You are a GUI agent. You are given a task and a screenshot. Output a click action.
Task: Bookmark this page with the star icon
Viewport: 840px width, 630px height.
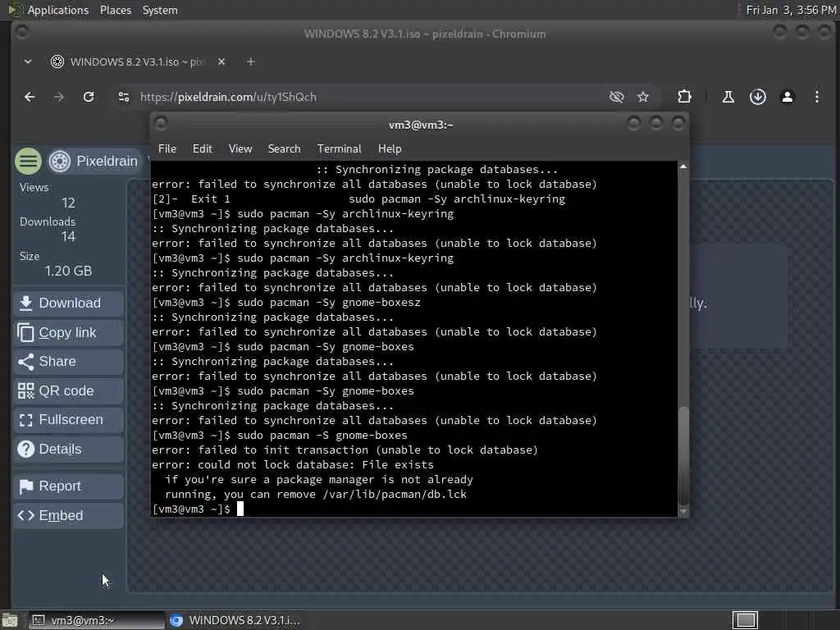[x=643, y=97]
